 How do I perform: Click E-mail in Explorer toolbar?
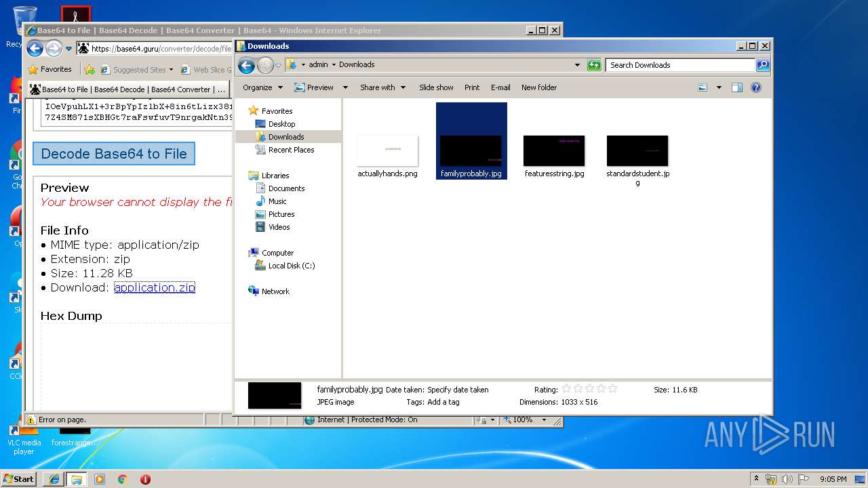click(x=500, y=87)
